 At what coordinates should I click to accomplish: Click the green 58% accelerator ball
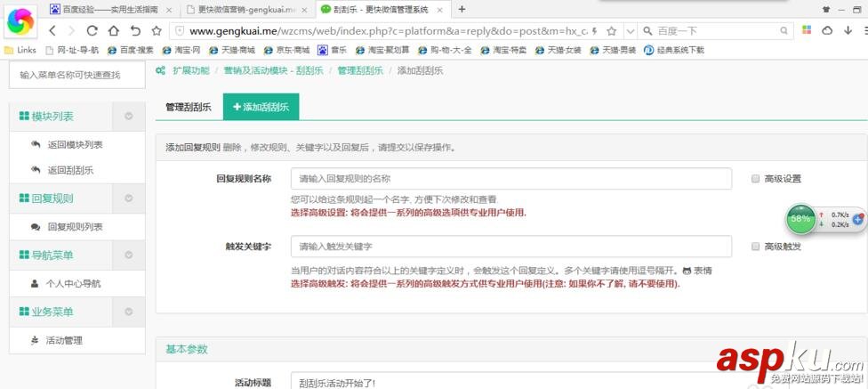click(x=800, y=219)
